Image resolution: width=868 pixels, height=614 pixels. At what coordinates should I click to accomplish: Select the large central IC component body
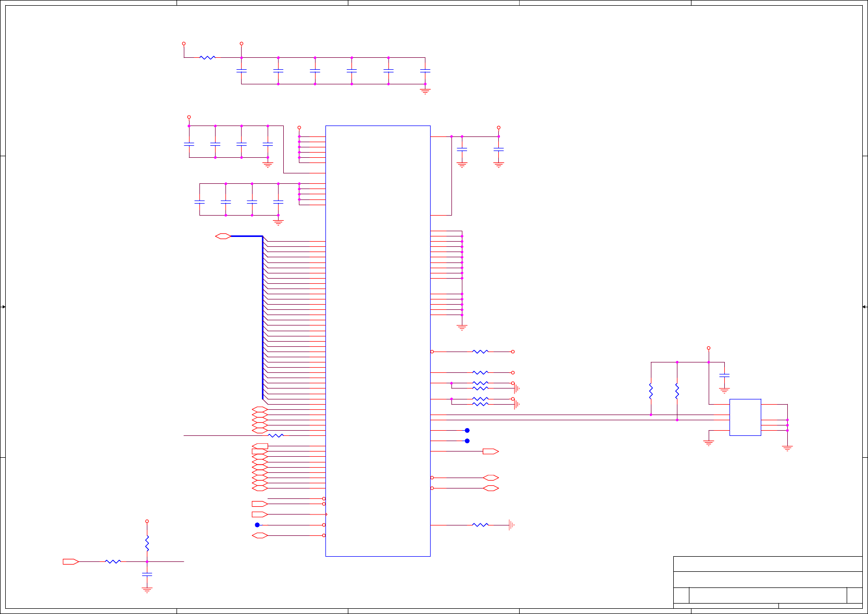pyautogui.click(x=378, y=341)
